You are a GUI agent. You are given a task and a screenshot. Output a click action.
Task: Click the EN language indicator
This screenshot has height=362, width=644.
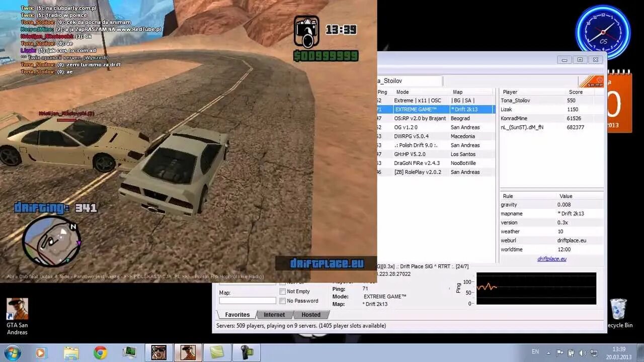point(535,352)
